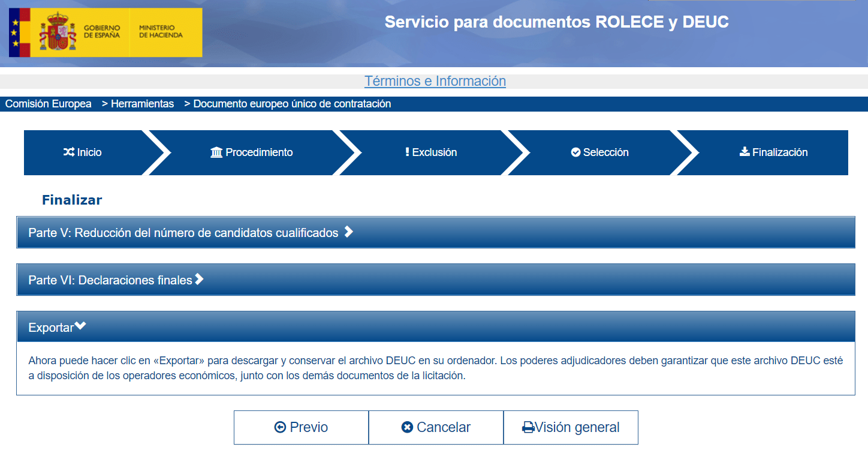Click the X-circle icon on Cancelar
868x450 pixels.
click(x=407, y=427)
